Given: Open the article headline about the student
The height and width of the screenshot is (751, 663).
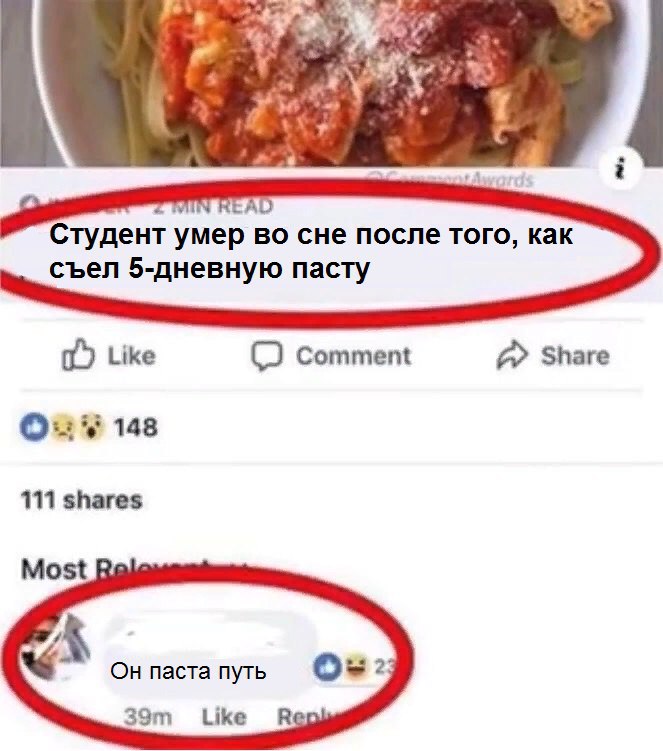Looking at the screenshot, I should coord(311,251).
